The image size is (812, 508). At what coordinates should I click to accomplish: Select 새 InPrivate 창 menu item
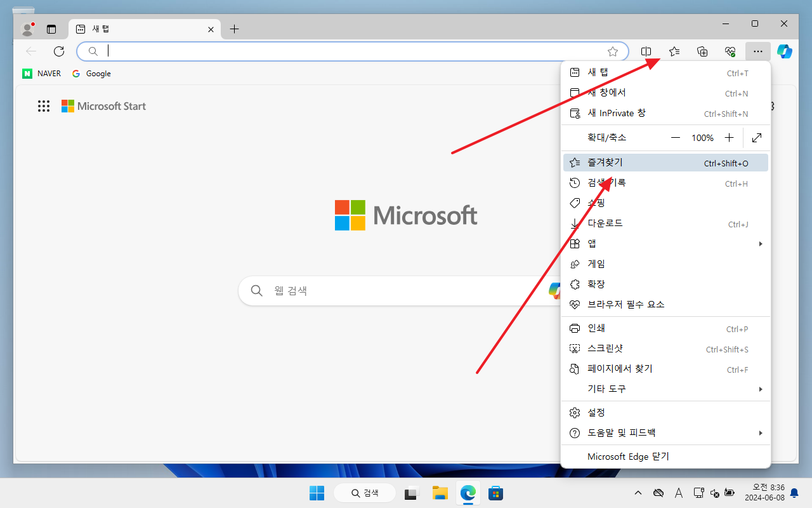pos(665,114)
